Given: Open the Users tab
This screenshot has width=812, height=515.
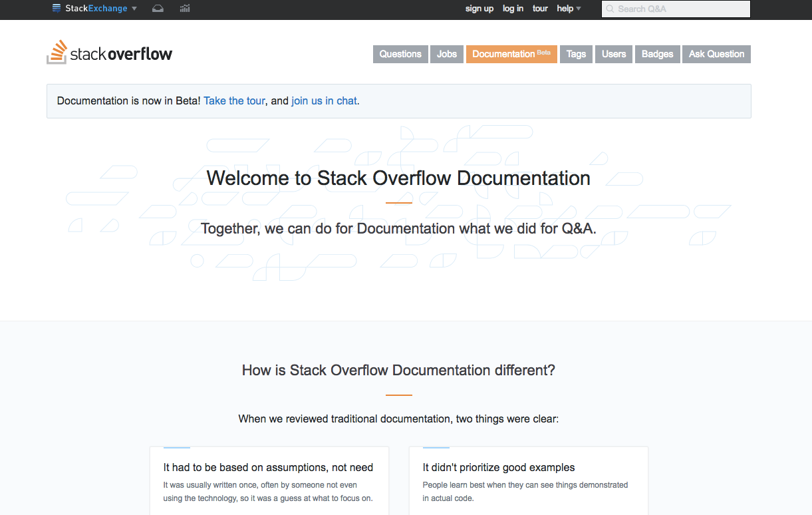Looking at the screenshot, I should (614, 54).
